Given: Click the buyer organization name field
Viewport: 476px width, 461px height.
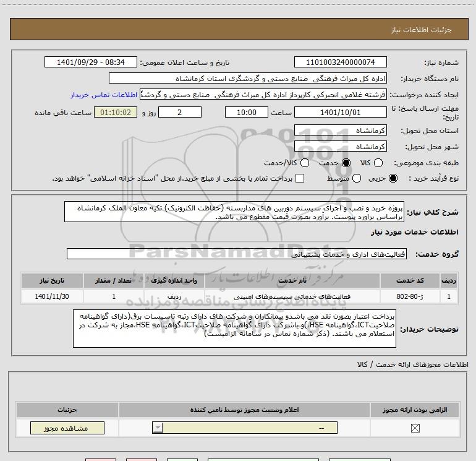Looking at the screenshot, I should click(x=248, y=79).
